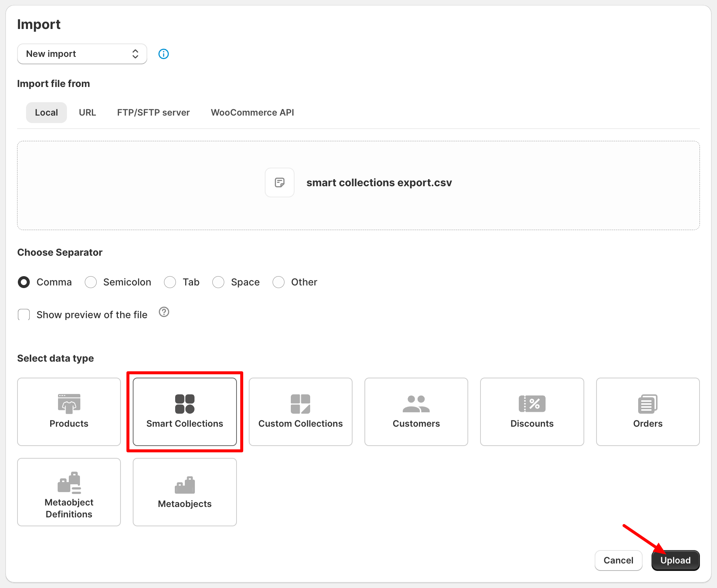
Task: Click the help icon next to preview option
Action: click(x=164, y=312)
